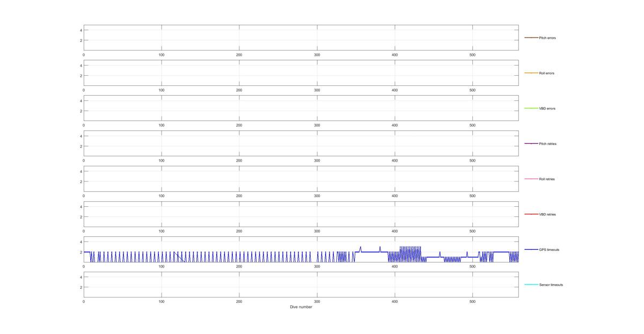Click inside the Pitch retries subplot
The image size is (644, 334).
tap(301, 143)
